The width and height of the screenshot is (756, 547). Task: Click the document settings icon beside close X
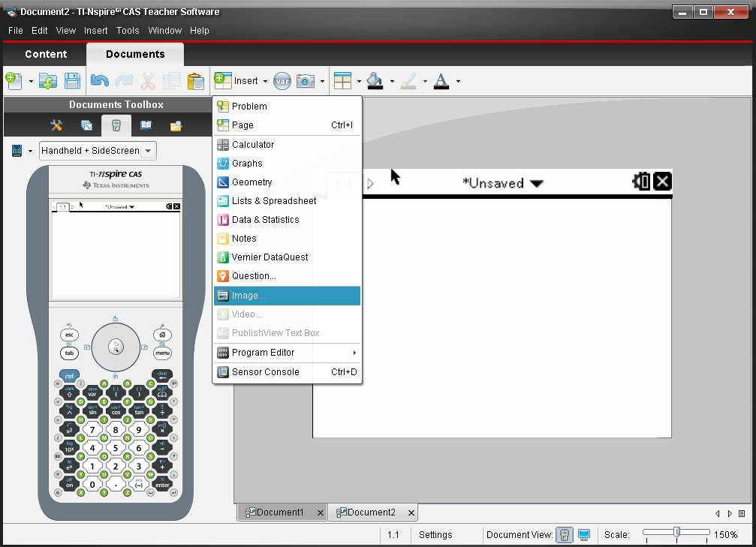[641, 182]
